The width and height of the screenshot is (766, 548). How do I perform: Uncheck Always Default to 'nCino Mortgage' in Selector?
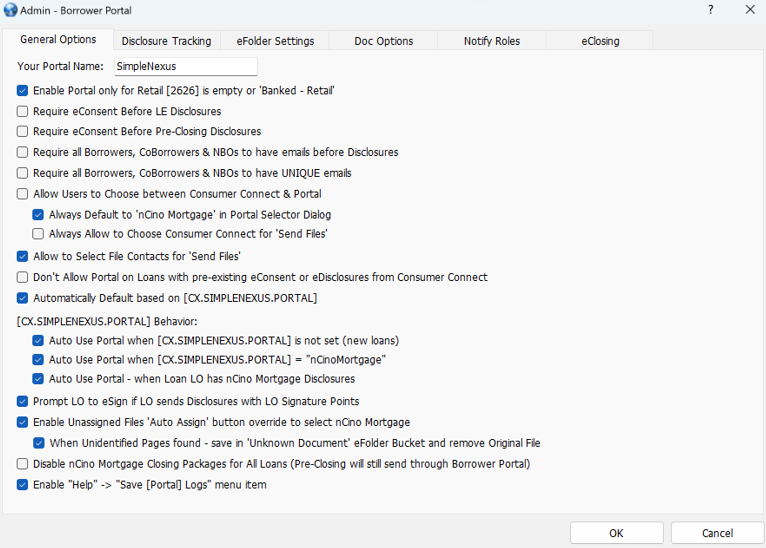tap(38, 214)
